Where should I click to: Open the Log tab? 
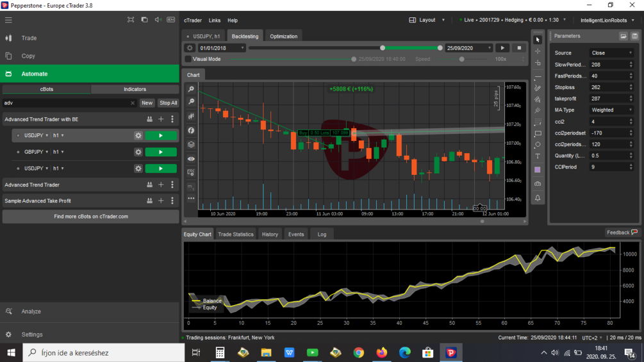[322, 234]
